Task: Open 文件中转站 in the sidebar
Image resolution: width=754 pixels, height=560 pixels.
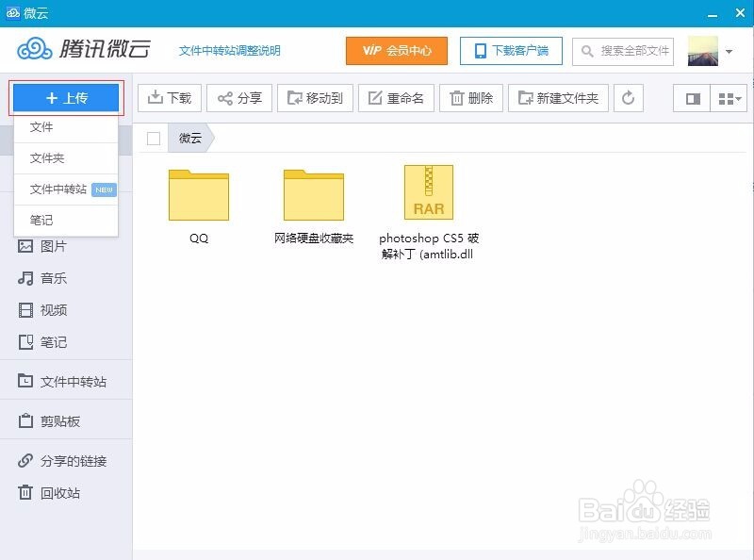Action: click(x=61, y=382)
